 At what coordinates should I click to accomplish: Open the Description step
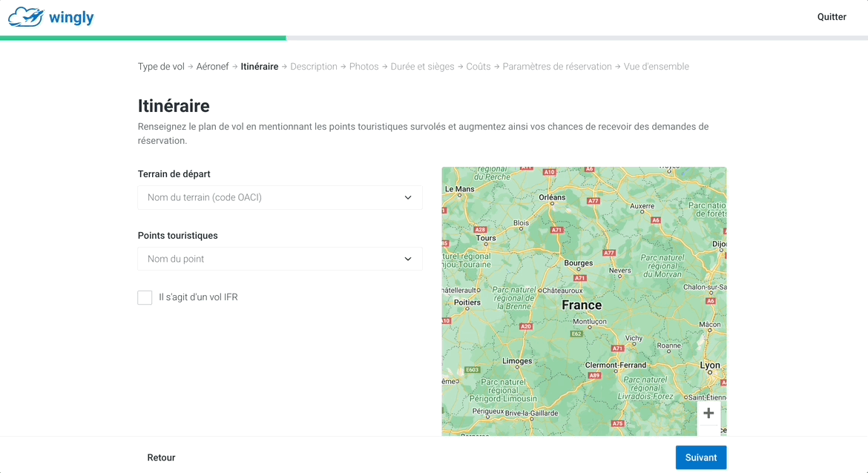pos(314,67)
